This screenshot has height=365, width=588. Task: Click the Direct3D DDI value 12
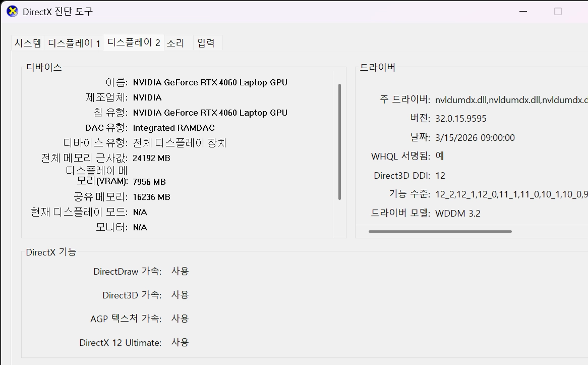coord(440,176)
